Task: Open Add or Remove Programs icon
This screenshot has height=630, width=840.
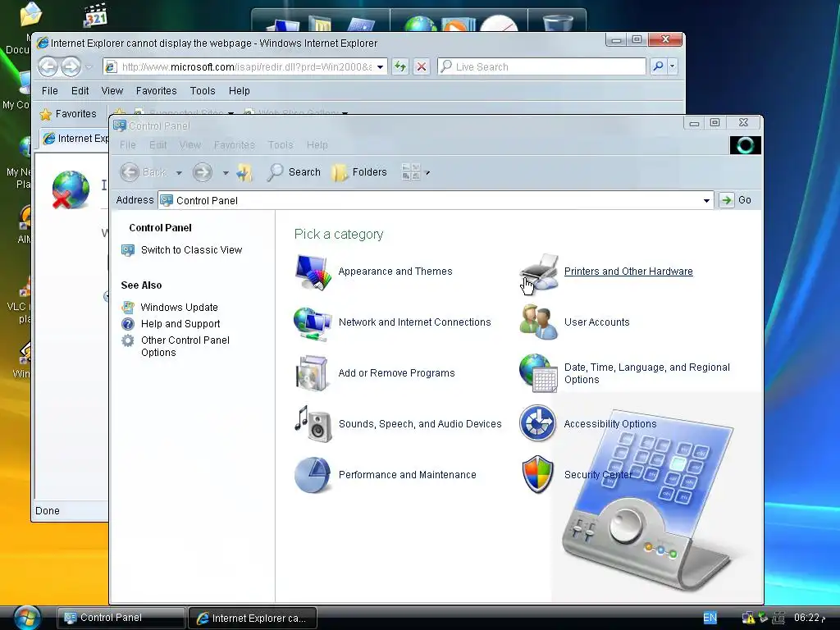Action: pyautogui.click(x=312, y=373)
